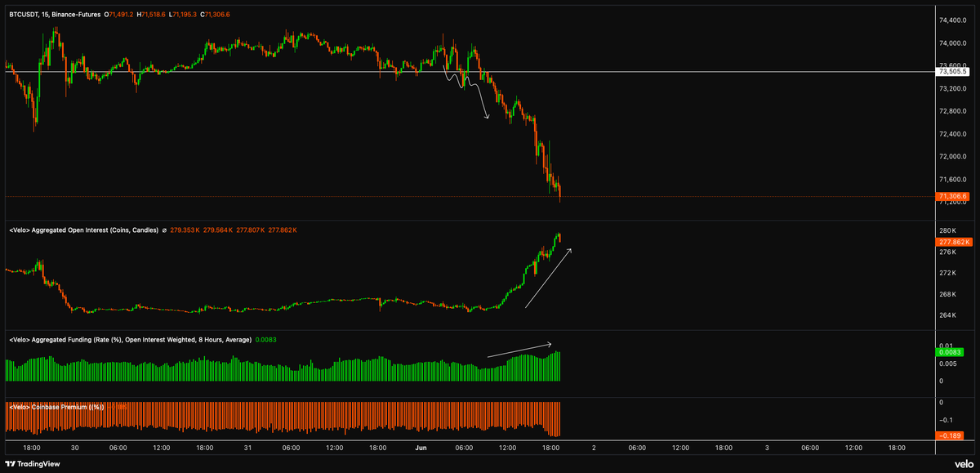
Task: Click the 264K open interest axis label
Action: coord(947,315)
